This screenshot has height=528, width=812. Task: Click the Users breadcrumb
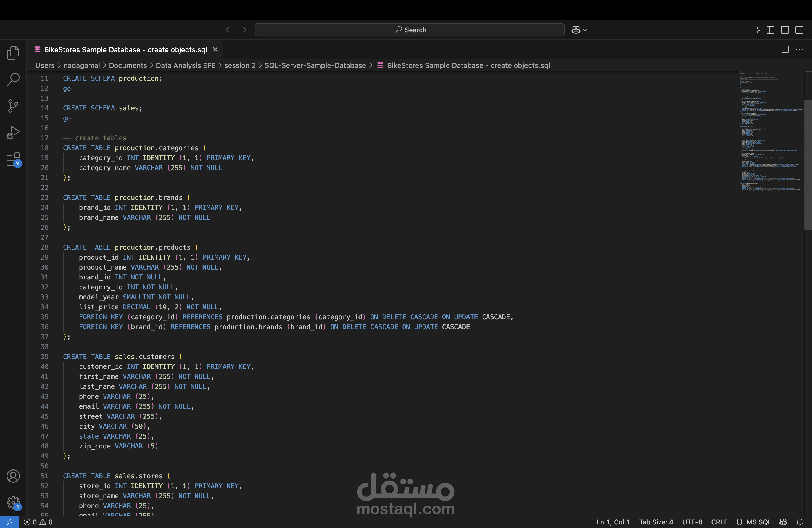click(45, 65)
